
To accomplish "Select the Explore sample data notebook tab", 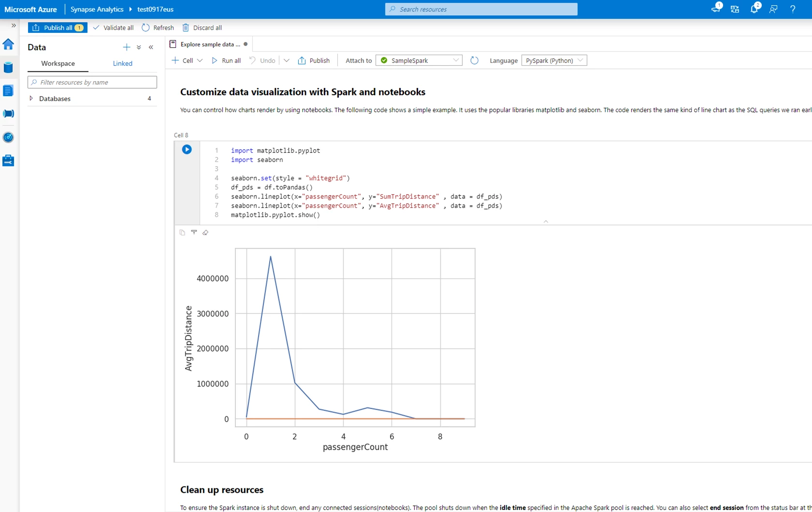I will [208, 44].
